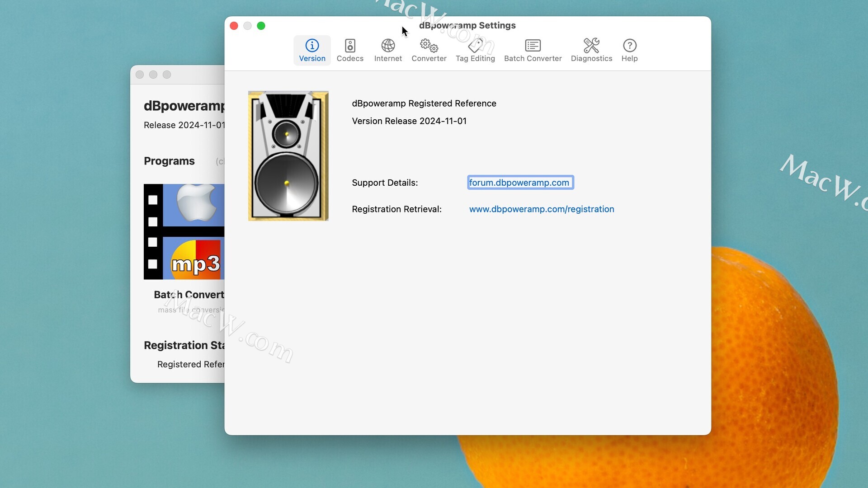Switch to the Batch Converter tab
This screenshot has width=868, height=488.
pos(533,51)
